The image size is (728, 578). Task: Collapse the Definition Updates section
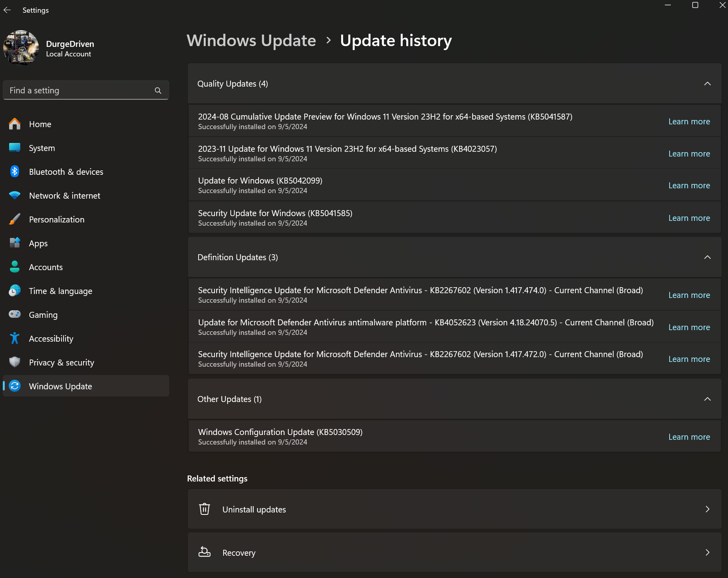(x=707, y=257)
